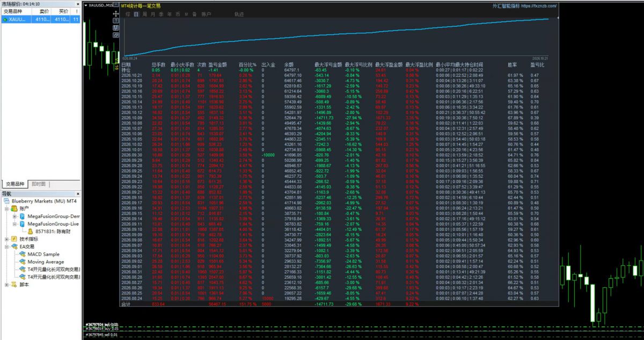Switch to the 交易品种 tab
Screen dimensions: 644x340
click(14, 184)
